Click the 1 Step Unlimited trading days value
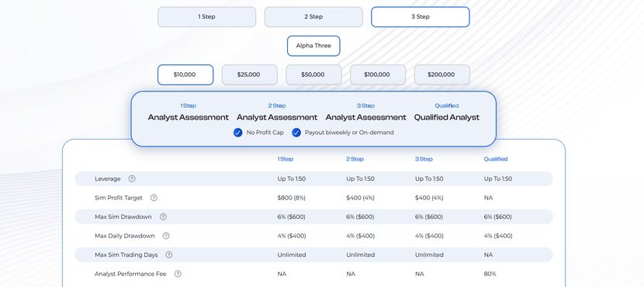Image resolution: width=644 pixels, height=287 pixels. point(292,255)
